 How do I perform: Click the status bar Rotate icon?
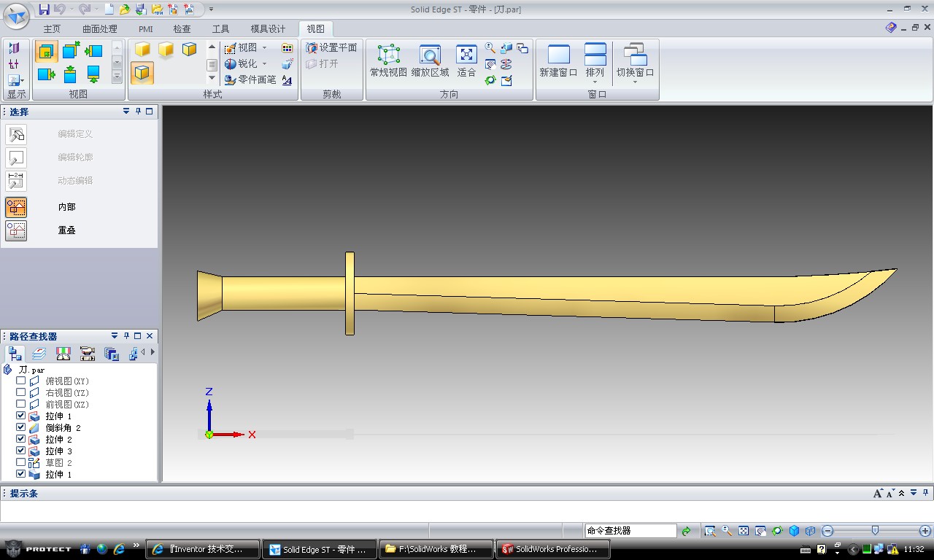(x=777, y=531)
